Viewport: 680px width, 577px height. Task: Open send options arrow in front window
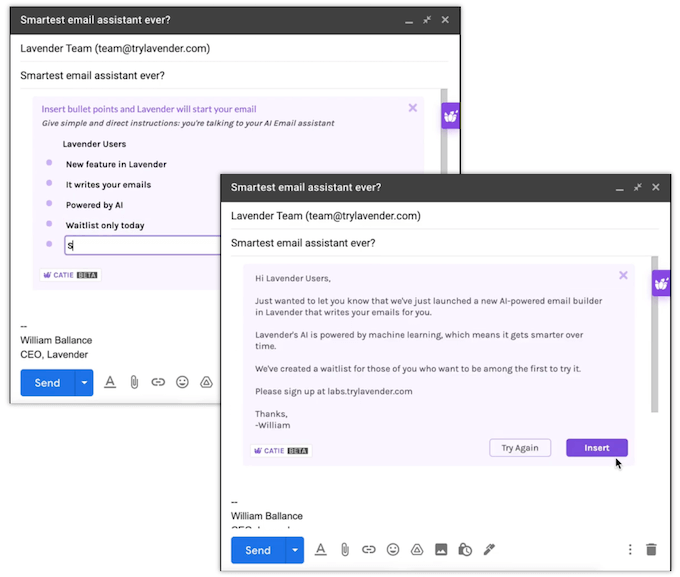coord(295,550)
